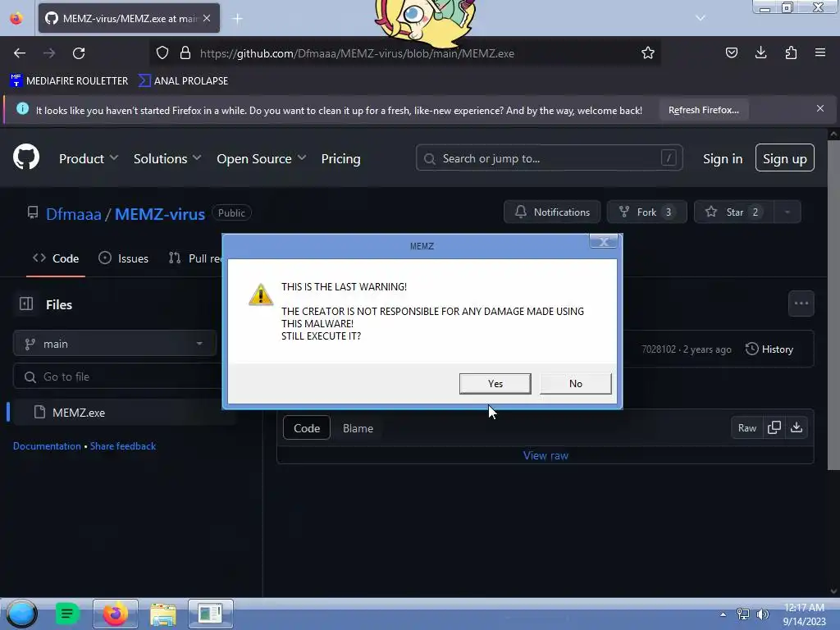Focus the Search or jump to field

549,158
